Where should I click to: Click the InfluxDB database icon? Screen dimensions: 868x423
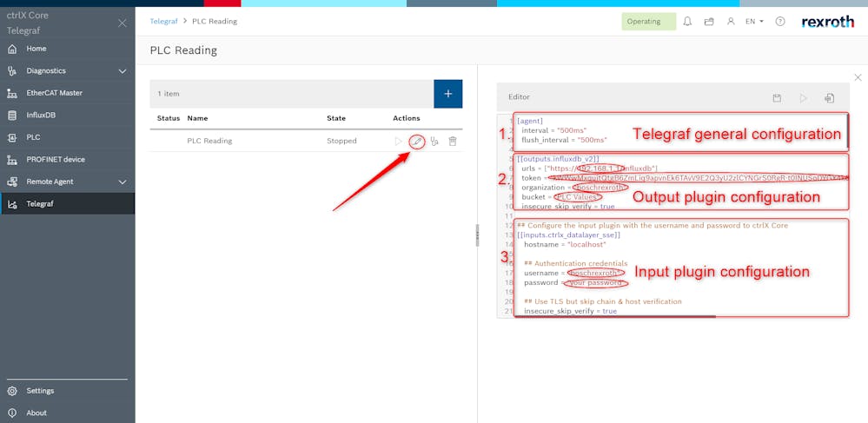[12, 116]
